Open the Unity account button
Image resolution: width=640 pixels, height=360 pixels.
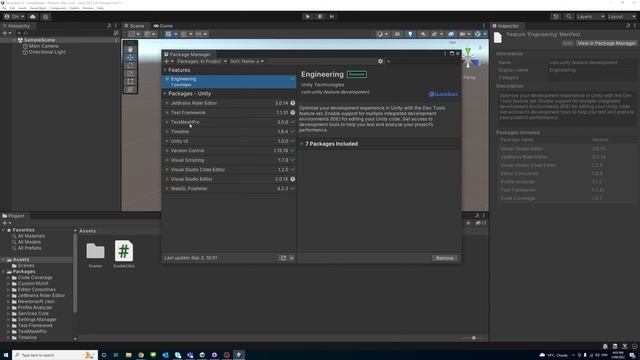pyautogui.click(x=14, y=17)
